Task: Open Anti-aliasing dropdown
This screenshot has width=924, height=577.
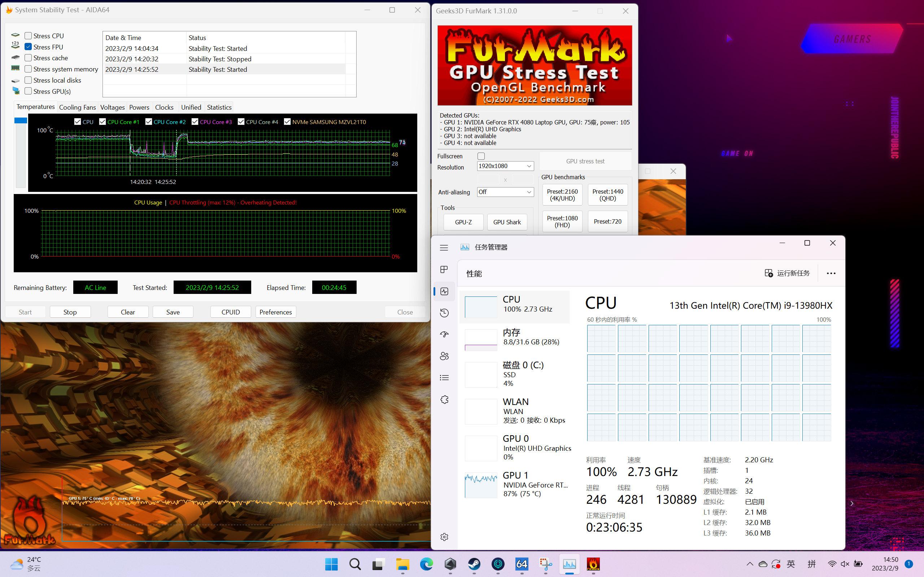Action: [505, 192]
